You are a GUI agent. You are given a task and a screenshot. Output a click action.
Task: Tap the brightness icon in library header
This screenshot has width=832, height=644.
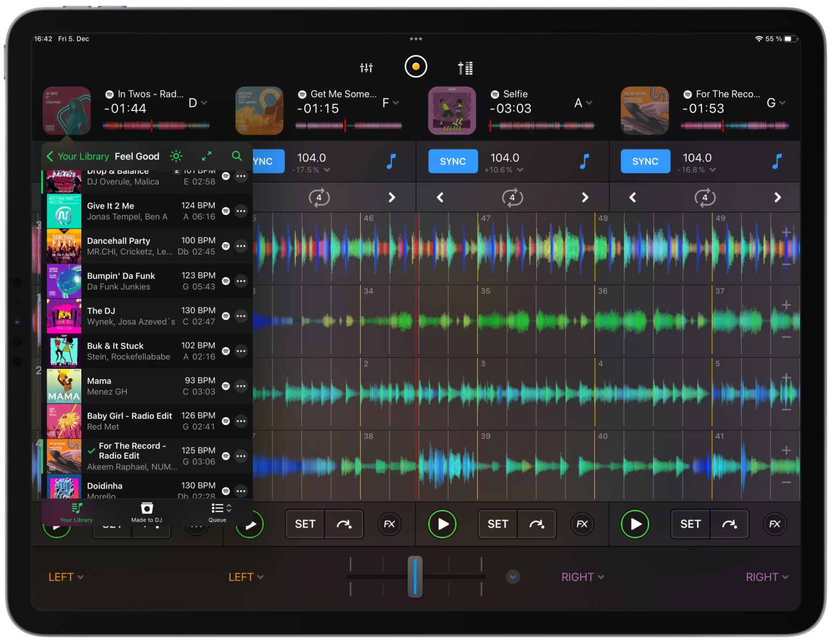pyautogui.click(x=176, y=156)
